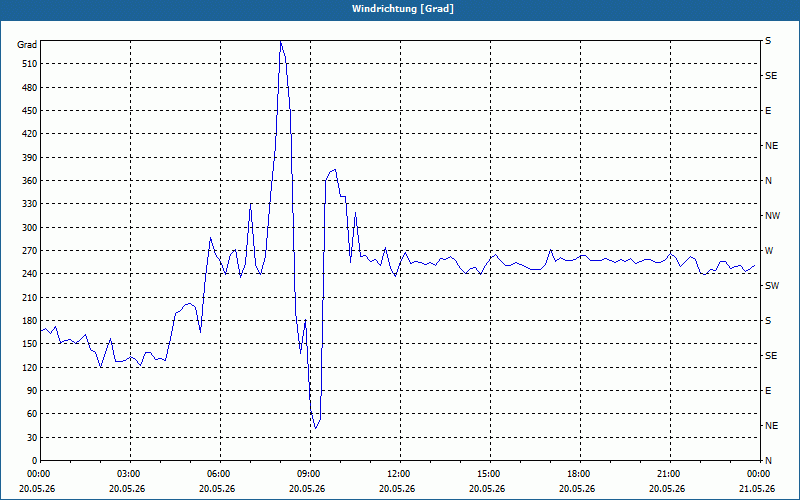Select the E compass label level with 450
The image size is (800, 500).
768,111
